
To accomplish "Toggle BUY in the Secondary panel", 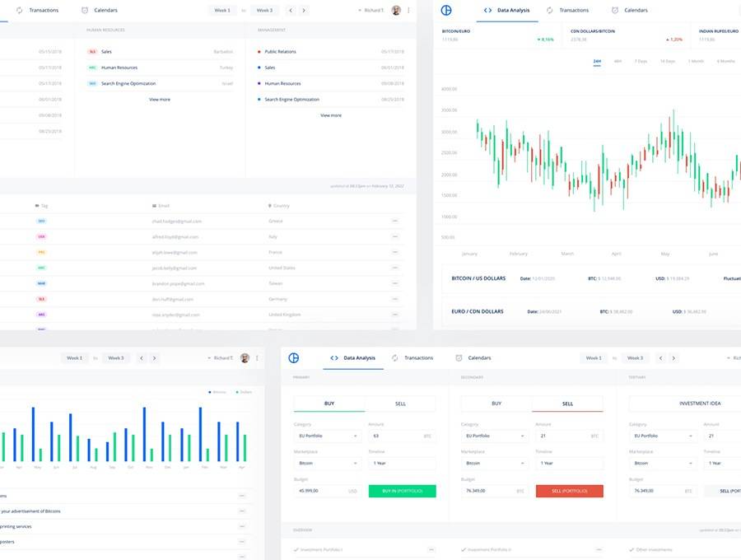I will pos(496,404).
